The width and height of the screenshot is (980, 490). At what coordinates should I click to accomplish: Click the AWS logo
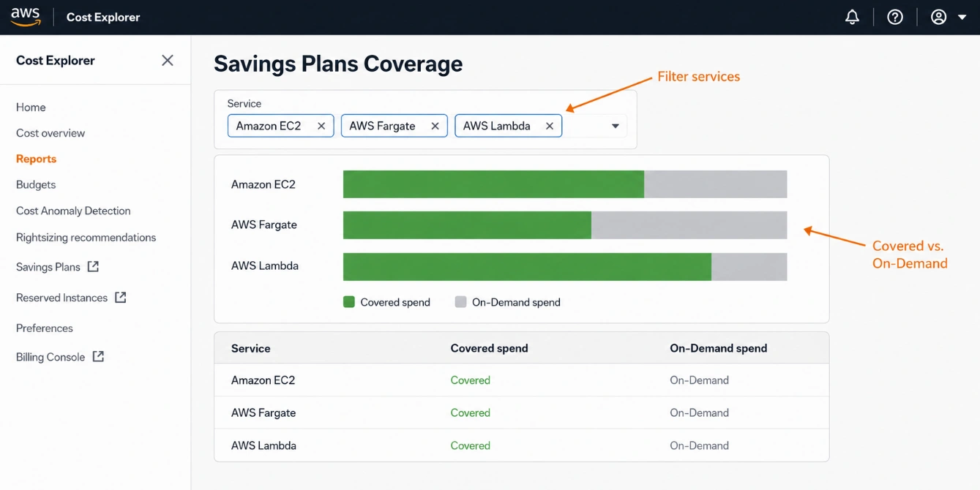click(26, 17)
